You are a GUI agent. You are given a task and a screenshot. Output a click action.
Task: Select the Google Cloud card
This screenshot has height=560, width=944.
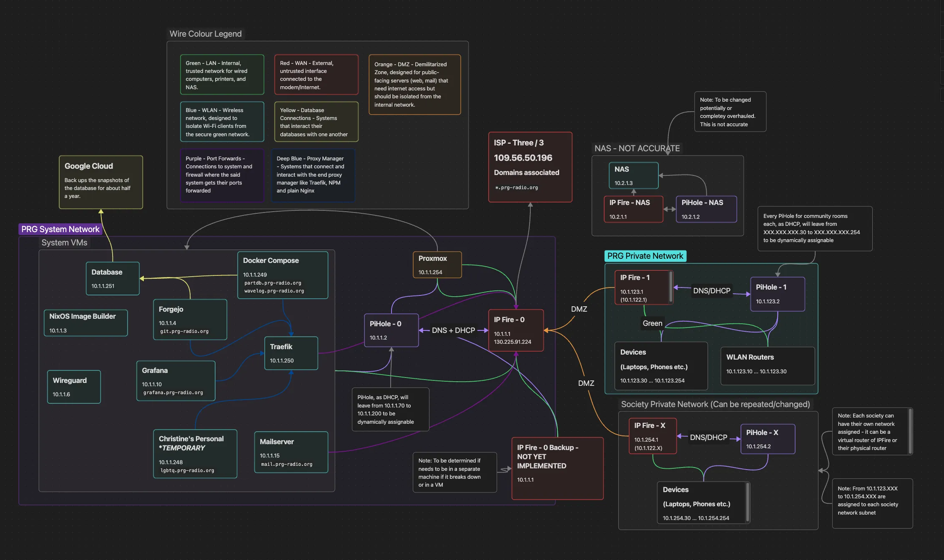tap(100, 182)
